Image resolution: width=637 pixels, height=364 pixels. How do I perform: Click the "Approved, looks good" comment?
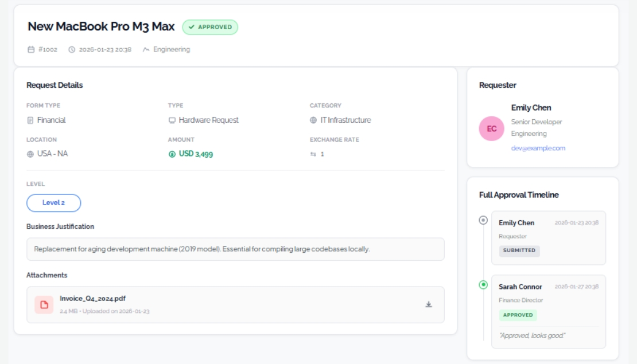[x=532, y=335]
